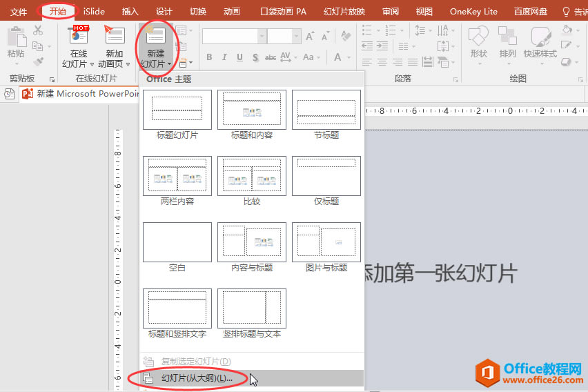The image size is (588, 392).
Task: Toggle Italic formatting
Action: (x=224, y=57)
